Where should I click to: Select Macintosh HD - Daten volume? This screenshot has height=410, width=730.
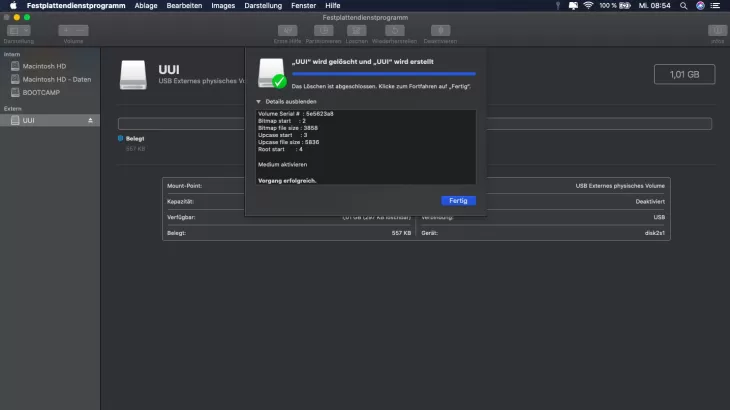tap(57, 78)
